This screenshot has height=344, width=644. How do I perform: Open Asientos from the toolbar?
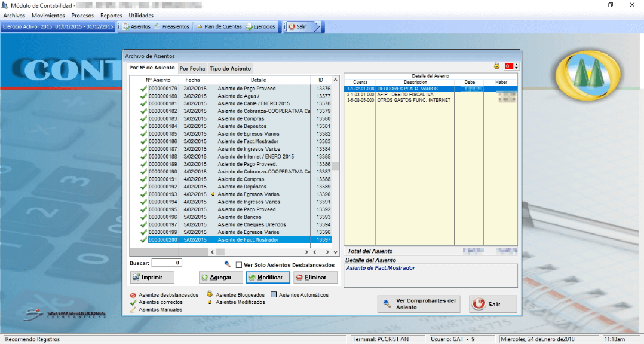coord(137,26)
